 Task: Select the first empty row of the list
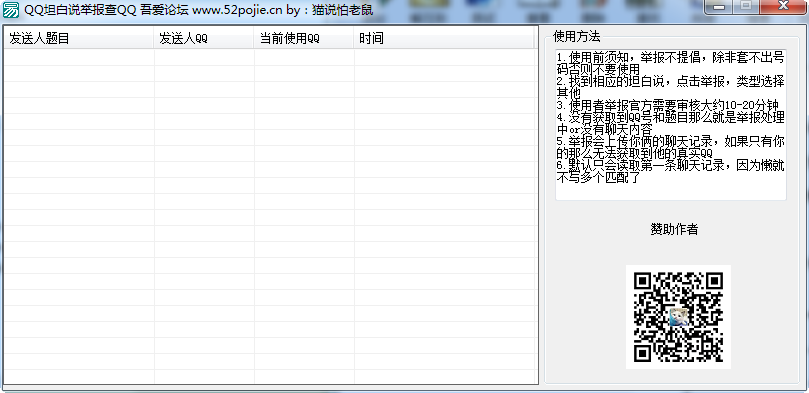pos(269,57)
